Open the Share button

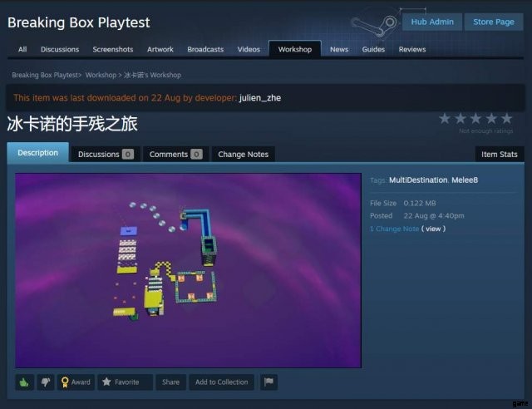tap(170, 382)
